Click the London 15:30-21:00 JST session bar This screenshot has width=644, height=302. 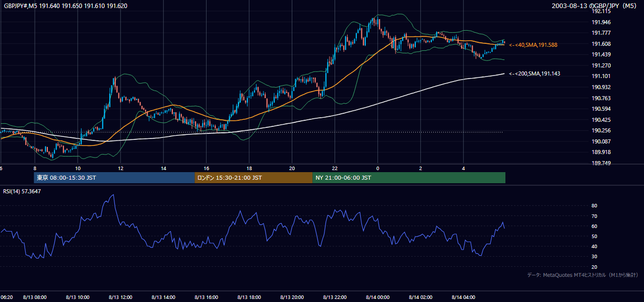point(253,178)
